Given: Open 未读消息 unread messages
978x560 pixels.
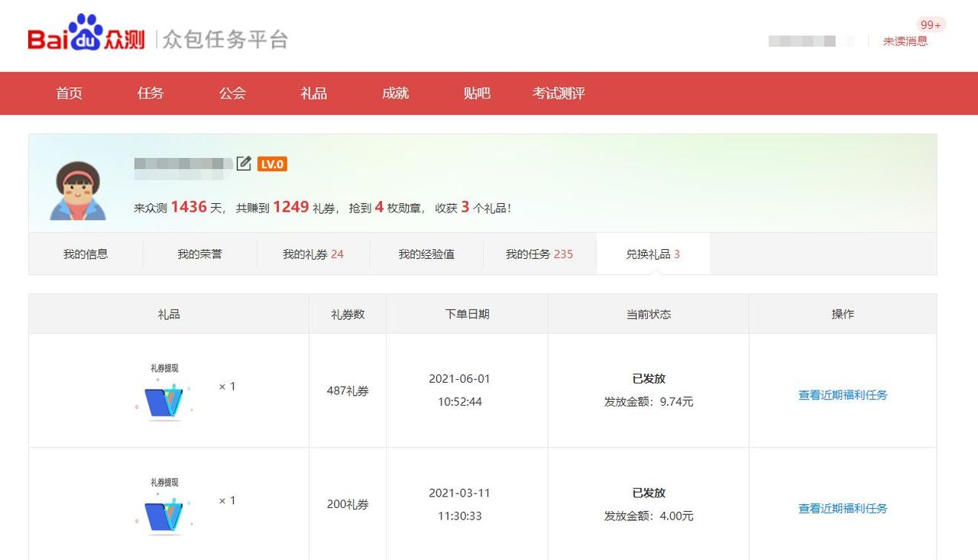Looking at the screenshot, I should click(906, 41).
